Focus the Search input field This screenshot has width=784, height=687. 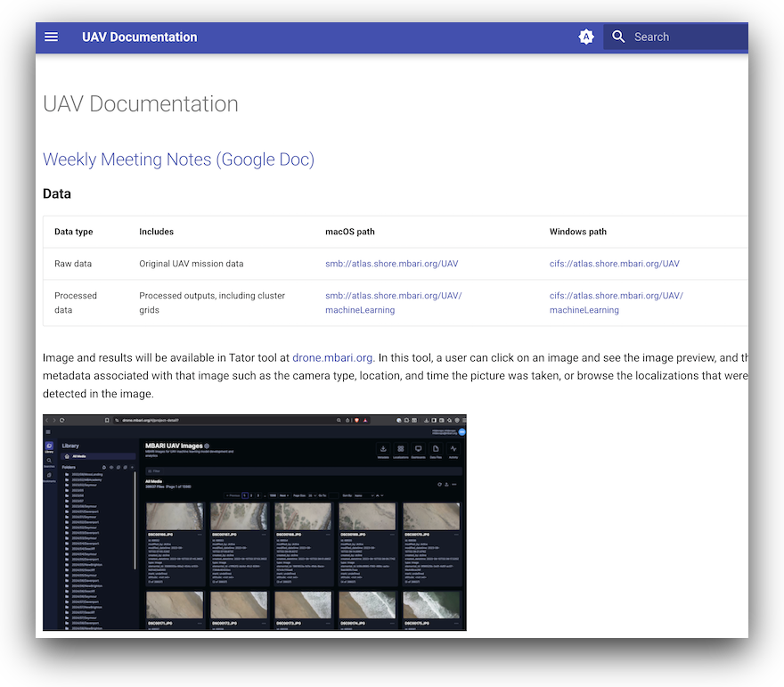point(675,37)
